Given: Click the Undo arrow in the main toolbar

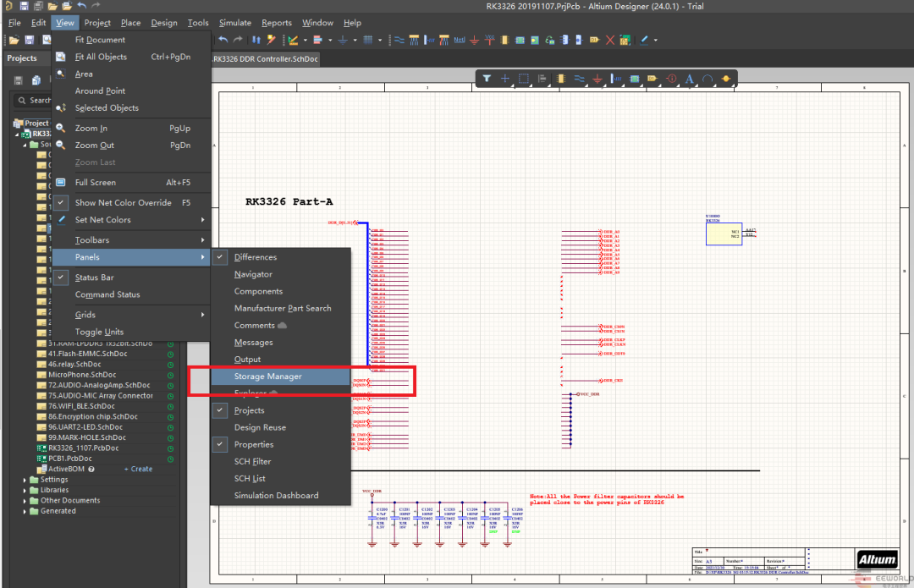Looking at the screenshot, I should pyautogui.click(x=223, y=40).
